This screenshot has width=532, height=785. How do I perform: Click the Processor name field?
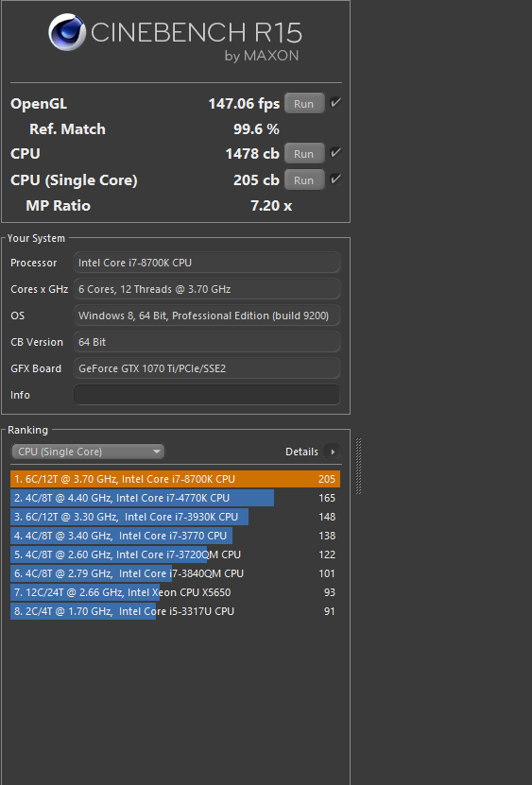(x=207, y=263)
